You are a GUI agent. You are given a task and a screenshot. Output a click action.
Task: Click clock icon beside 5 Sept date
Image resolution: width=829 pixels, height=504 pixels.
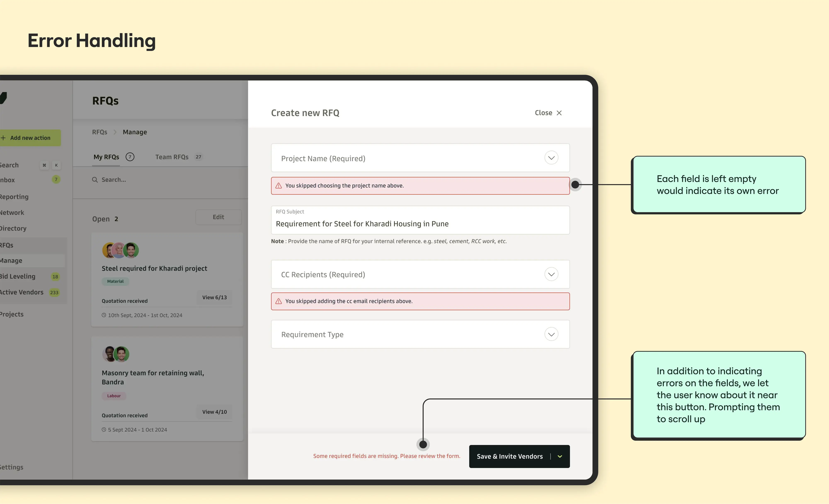coord(104,429)
